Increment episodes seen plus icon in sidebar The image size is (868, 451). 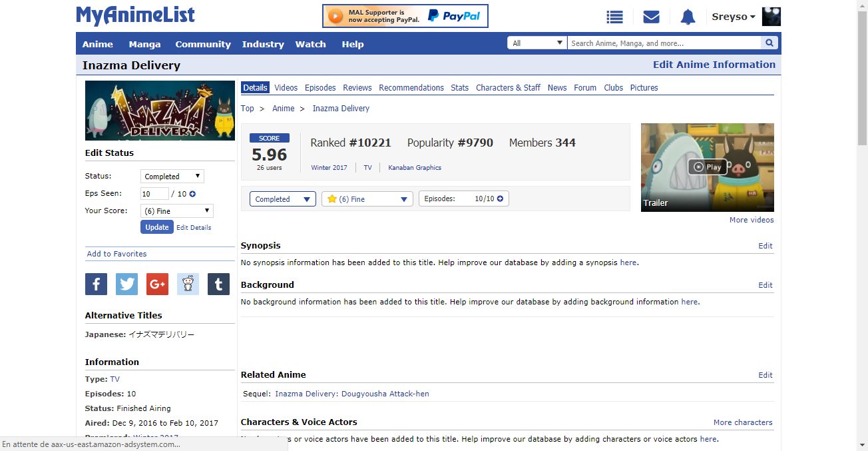pos(192,194)
